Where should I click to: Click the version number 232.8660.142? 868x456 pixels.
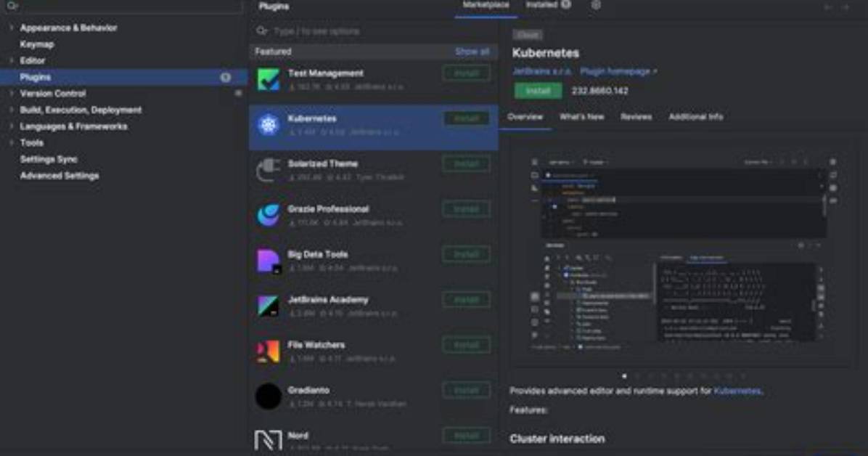(600, 91)
